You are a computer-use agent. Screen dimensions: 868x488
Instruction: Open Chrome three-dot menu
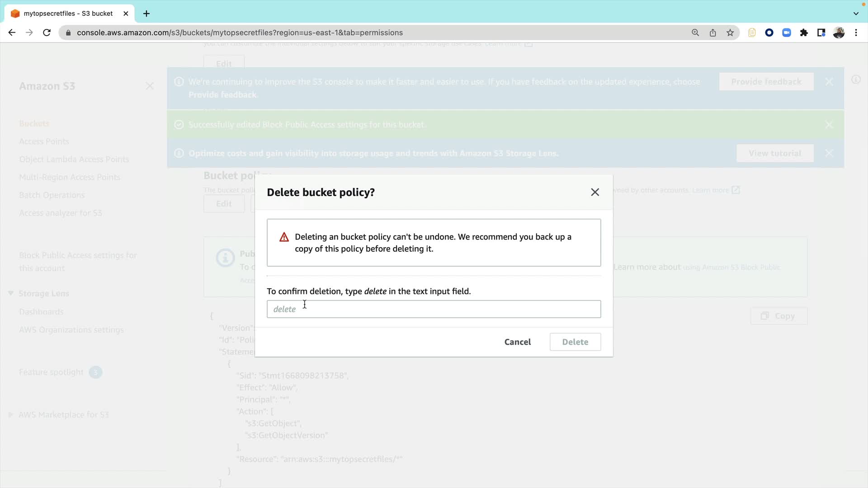pyautogui.click(x=856, y=33)
